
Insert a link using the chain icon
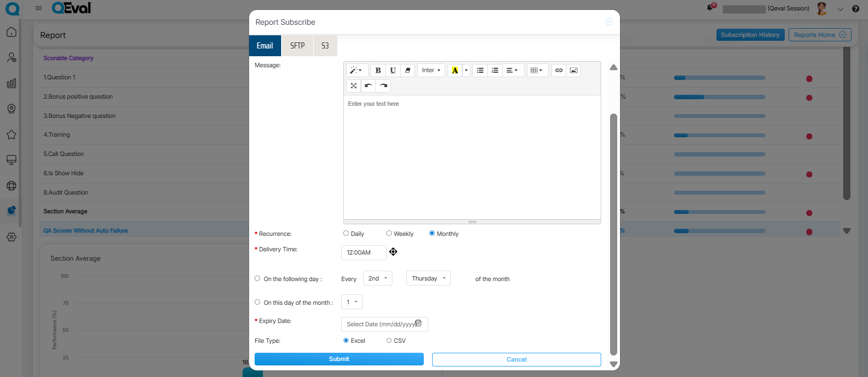pos(559,71)
